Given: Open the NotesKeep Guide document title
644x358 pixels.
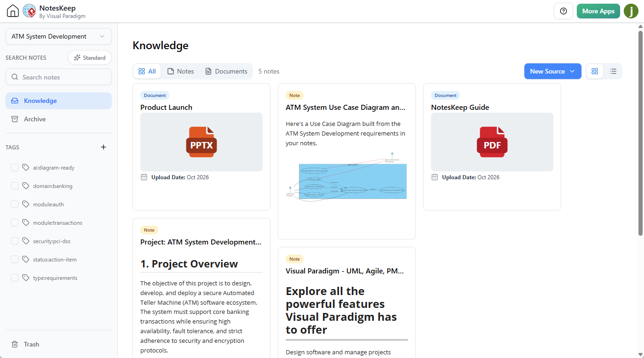Looking at the screenshot, I should tap(460, 107).
